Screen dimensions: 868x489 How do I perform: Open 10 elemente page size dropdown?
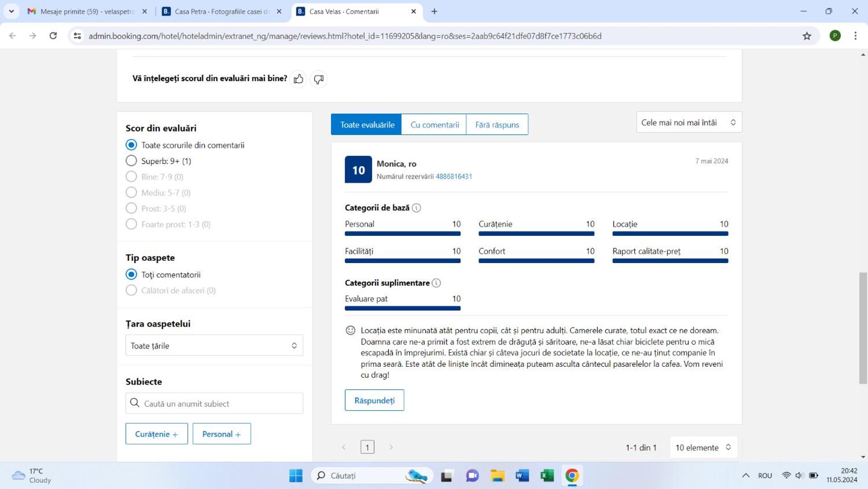pos(703,447)
